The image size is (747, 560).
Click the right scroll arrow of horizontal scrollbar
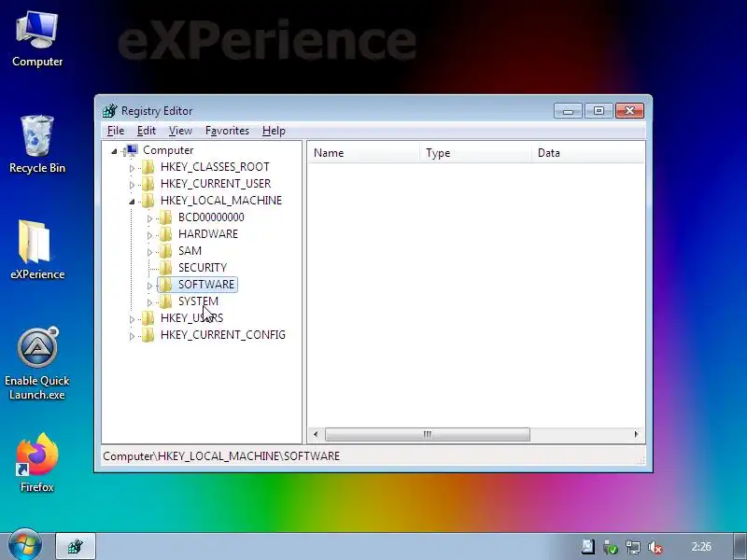tap(636, 434)
